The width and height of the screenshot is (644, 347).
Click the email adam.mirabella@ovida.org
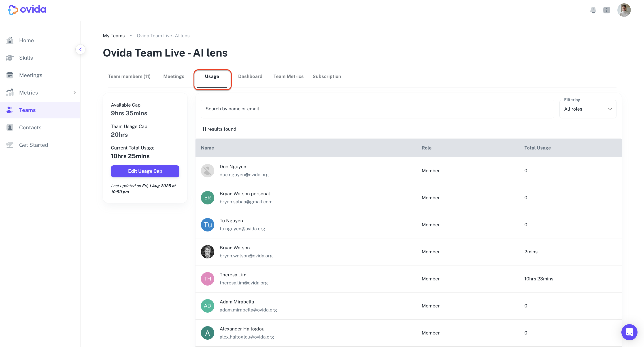248,310
